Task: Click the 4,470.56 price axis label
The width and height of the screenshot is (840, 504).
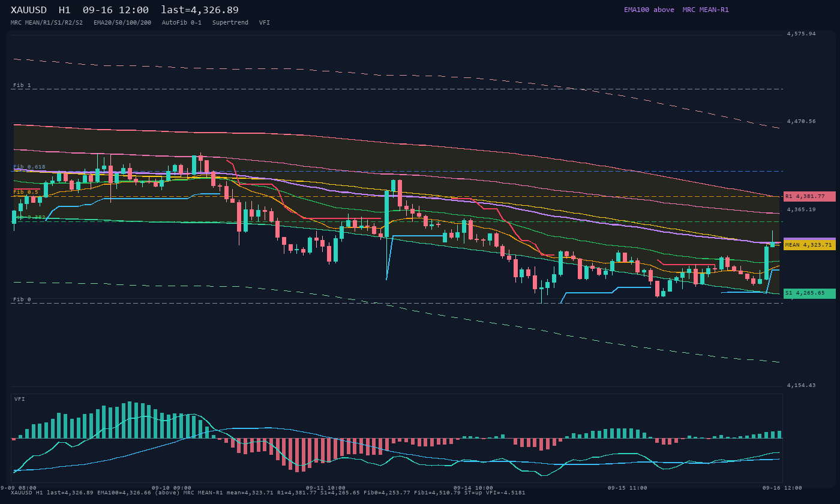Action: pyautogui.click(x=802, y=121)
